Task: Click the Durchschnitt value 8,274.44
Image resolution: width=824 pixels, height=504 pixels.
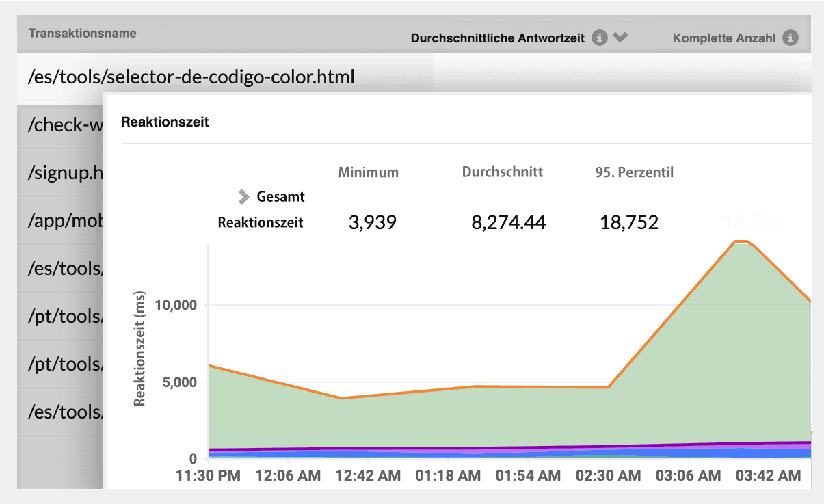Action: click(x=507, y=222)
